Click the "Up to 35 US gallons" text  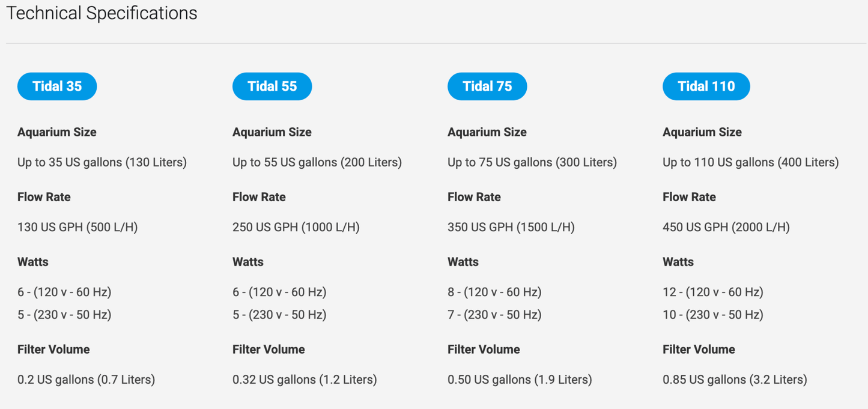click(x=102, y=162)
